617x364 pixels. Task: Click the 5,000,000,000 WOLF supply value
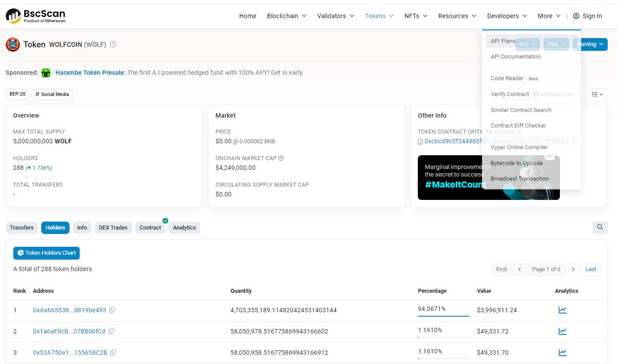click(x=42, y=141)
